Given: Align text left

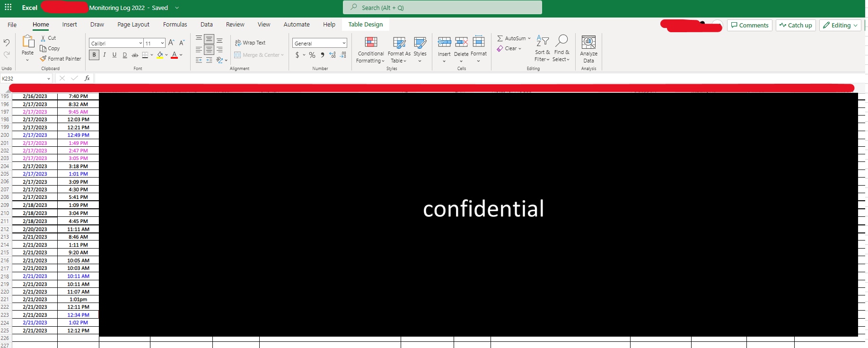Looking at the screenshot, I should point(199,49).
